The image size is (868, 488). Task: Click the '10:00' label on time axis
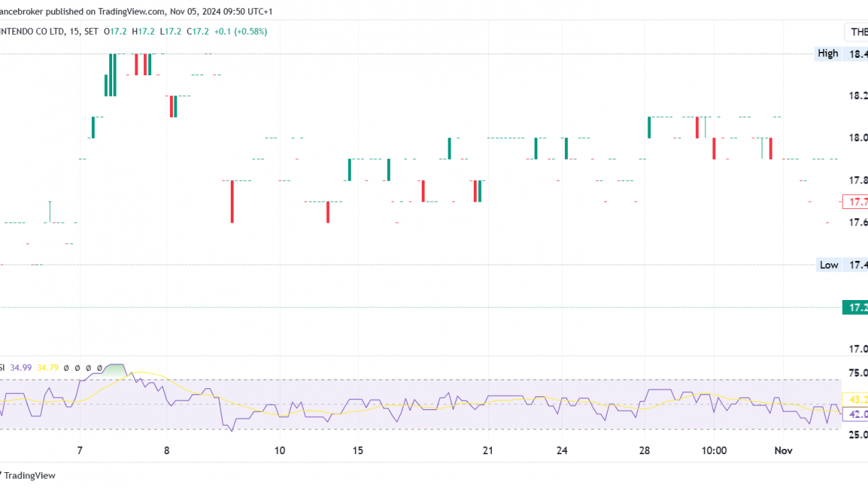coord(714,450)
